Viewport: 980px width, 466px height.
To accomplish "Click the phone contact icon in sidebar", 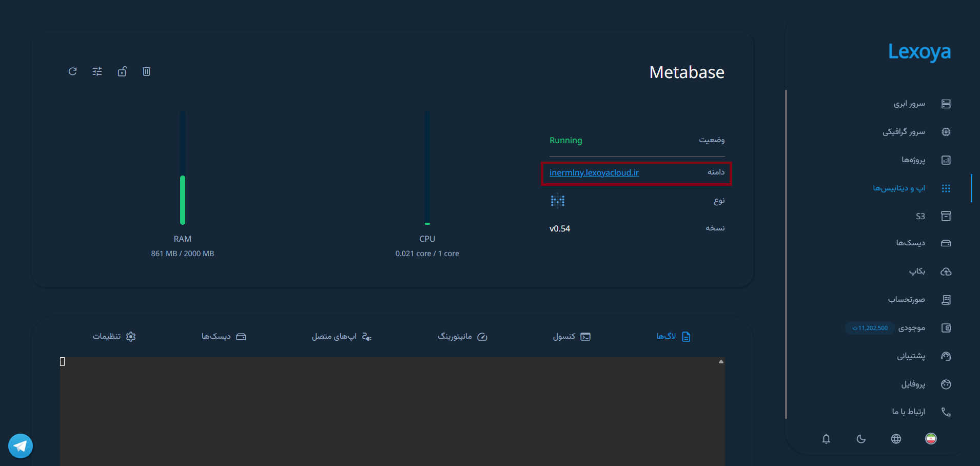I will tap(946, 412).
